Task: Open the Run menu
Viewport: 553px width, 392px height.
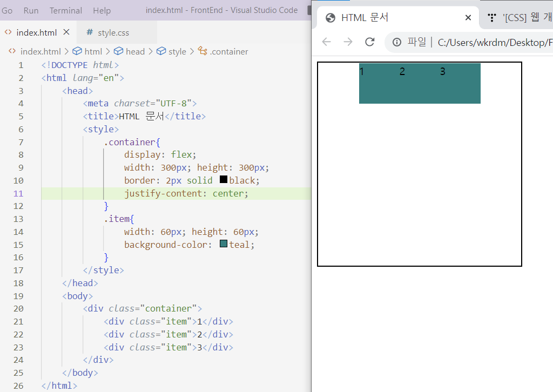Action: (31, 11)
